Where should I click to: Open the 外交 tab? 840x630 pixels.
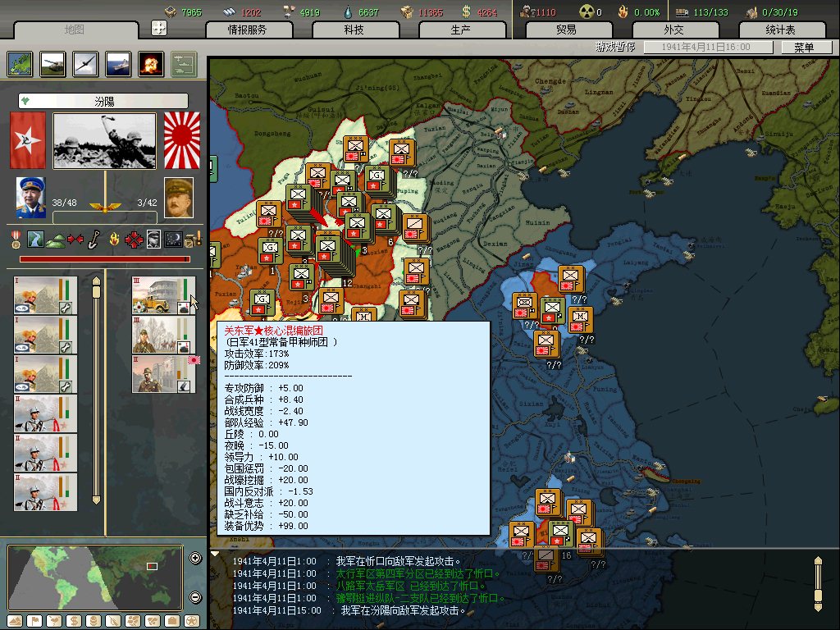click(673, 30)
